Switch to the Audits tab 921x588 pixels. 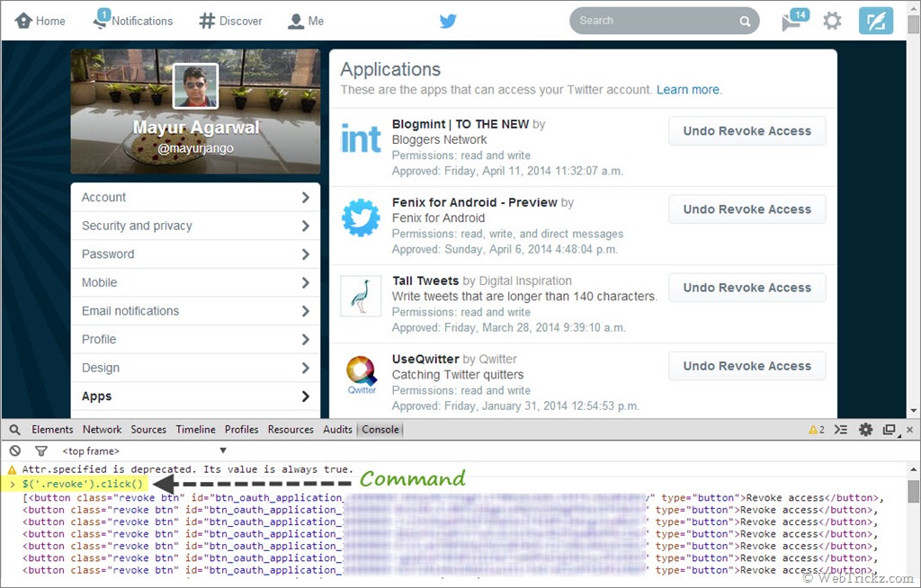(x=338, y=430)
